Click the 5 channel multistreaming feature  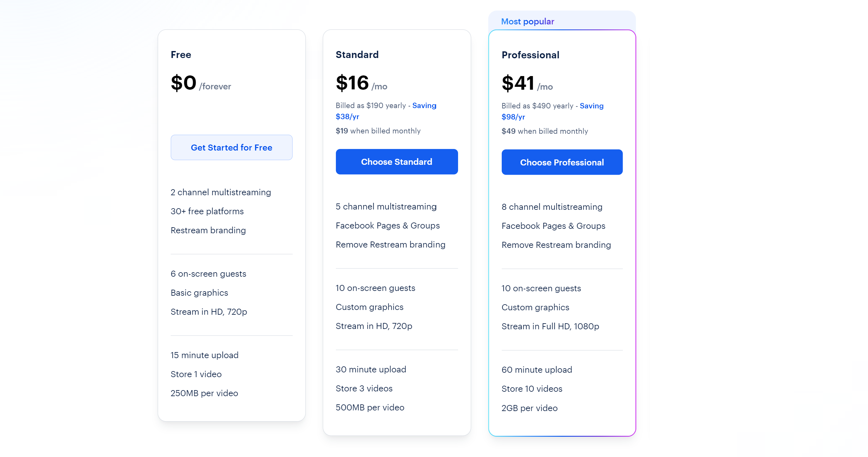386,206
